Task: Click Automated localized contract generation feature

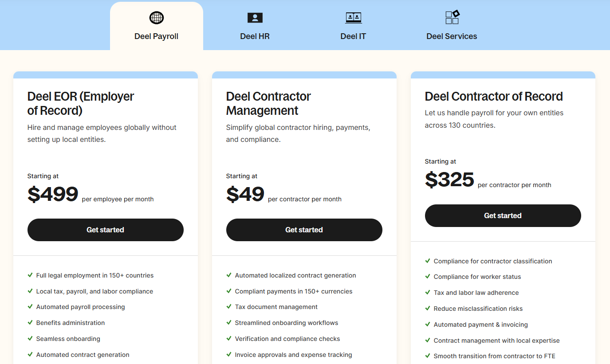Action: pos(295,275)
